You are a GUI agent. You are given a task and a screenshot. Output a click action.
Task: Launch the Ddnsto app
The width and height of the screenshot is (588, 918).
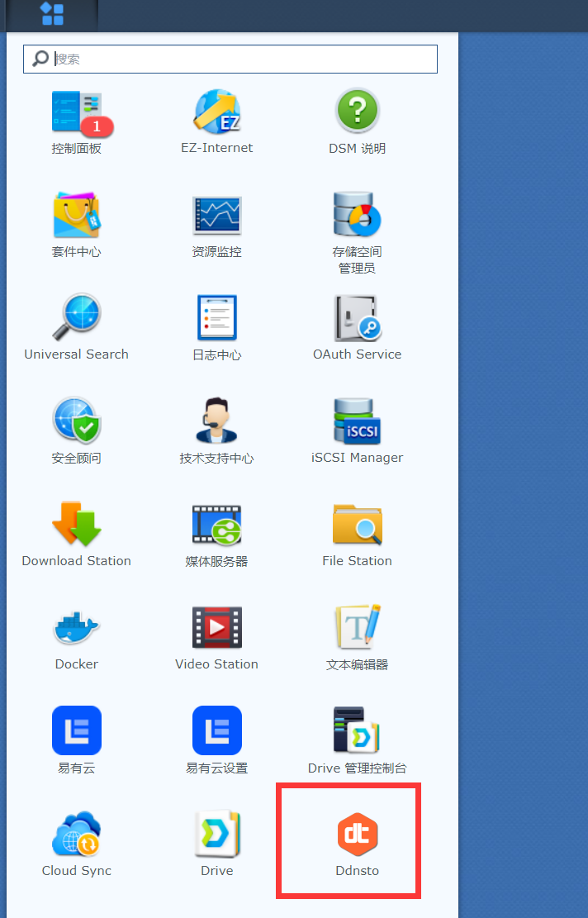click(x=358, y=844)
